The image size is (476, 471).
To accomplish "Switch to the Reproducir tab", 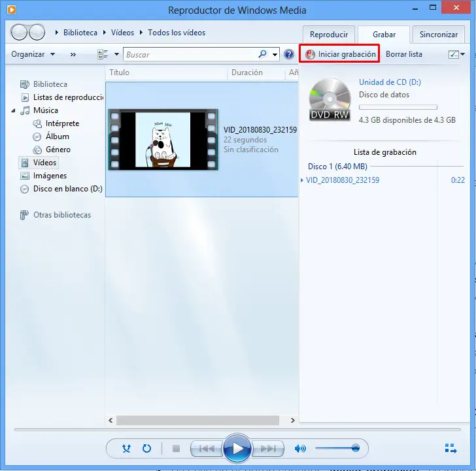I will (x=329, y=34).
